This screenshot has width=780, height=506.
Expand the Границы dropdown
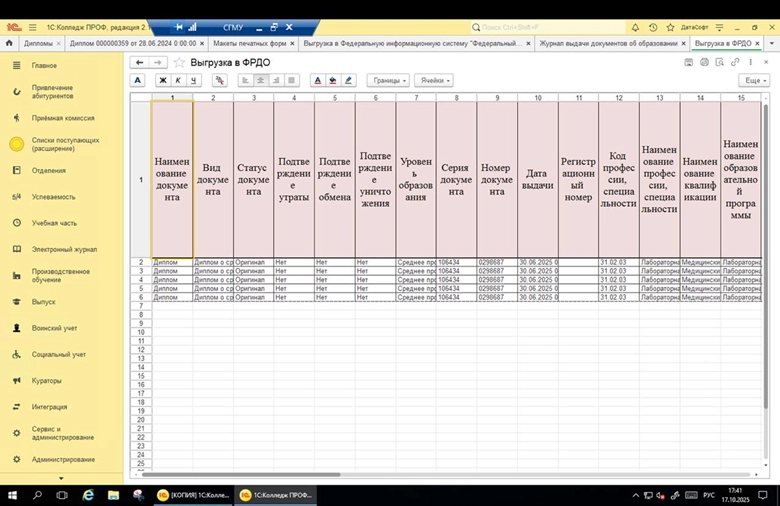point(388,80)
